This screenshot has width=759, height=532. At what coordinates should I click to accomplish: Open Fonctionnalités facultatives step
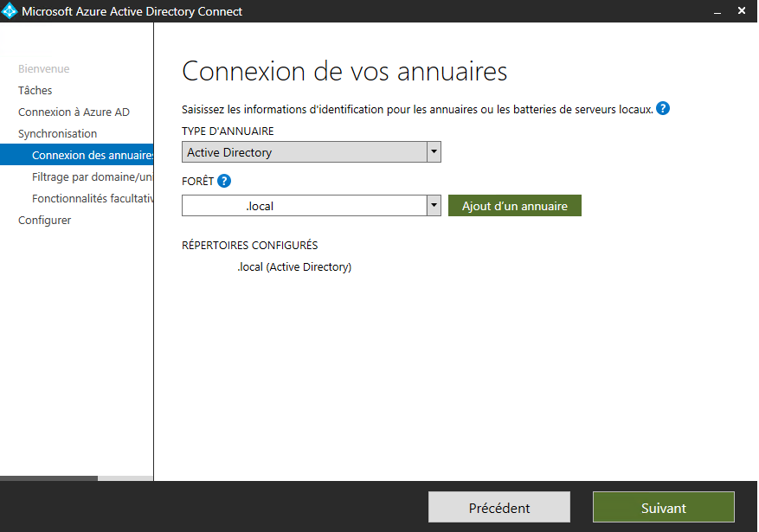pos(93,198)
